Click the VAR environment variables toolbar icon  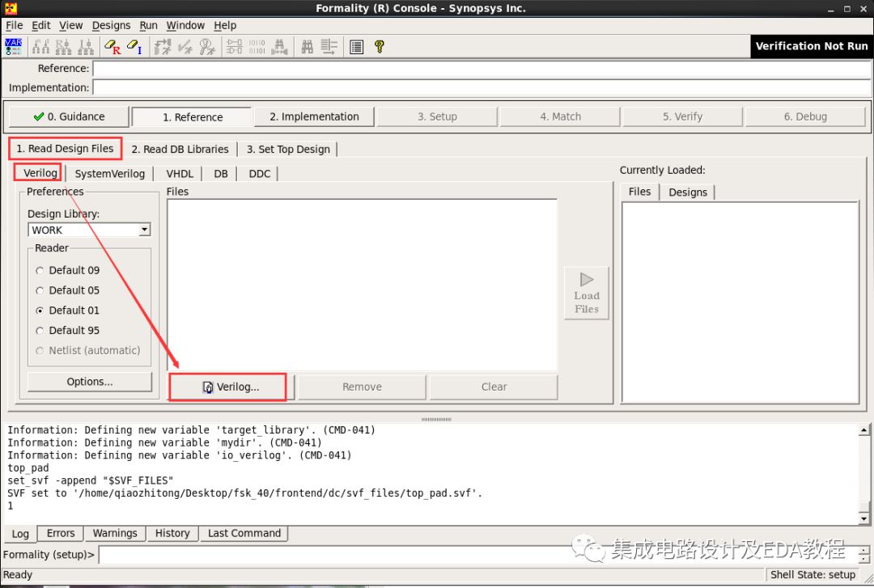tap(13, 46)
